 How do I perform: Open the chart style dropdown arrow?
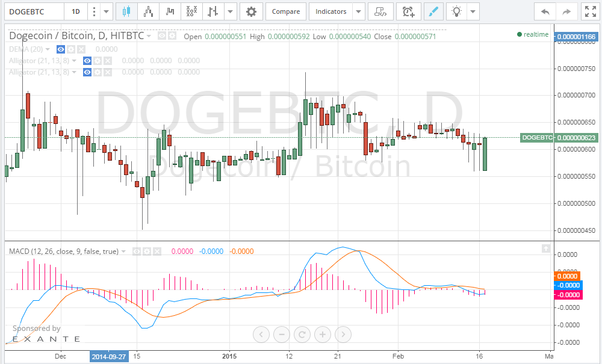tap(230, 11)
